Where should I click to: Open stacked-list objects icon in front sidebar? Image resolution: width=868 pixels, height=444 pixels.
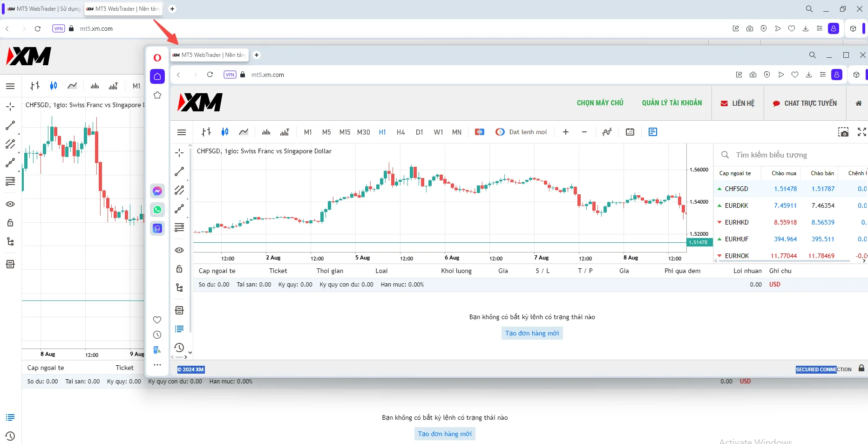(x=179, y=310)
